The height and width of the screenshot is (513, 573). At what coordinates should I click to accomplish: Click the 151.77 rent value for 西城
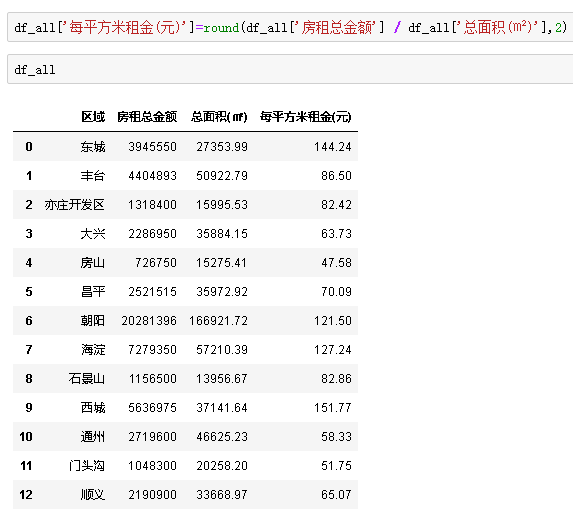point(333,408)
